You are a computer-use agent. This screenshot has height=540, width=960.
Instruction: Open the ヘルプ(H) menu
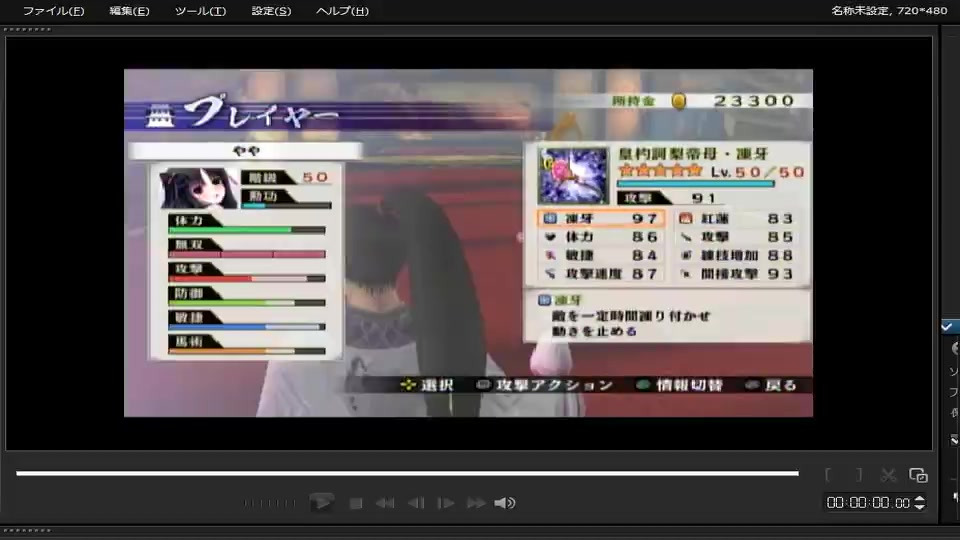342,11
